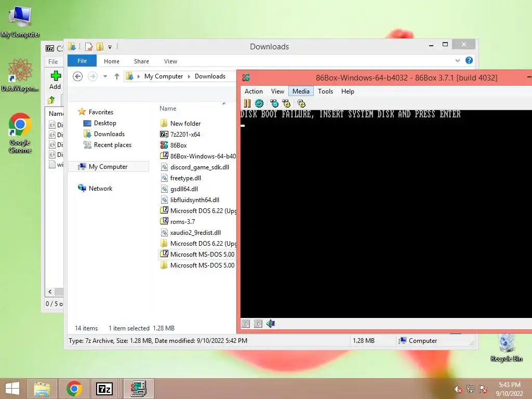Image resolution: width=532 pixels, height=399 pixels.
Task: Select the New folder item
Action: pyautogui.click(x=185, y=124)
